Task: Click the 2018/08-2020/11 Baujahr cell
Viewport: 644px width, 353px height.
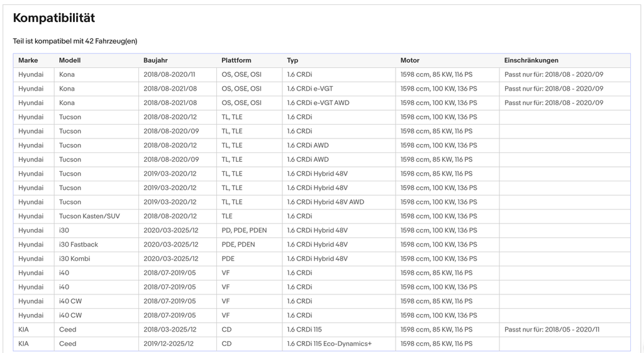Action: point(169,74)
